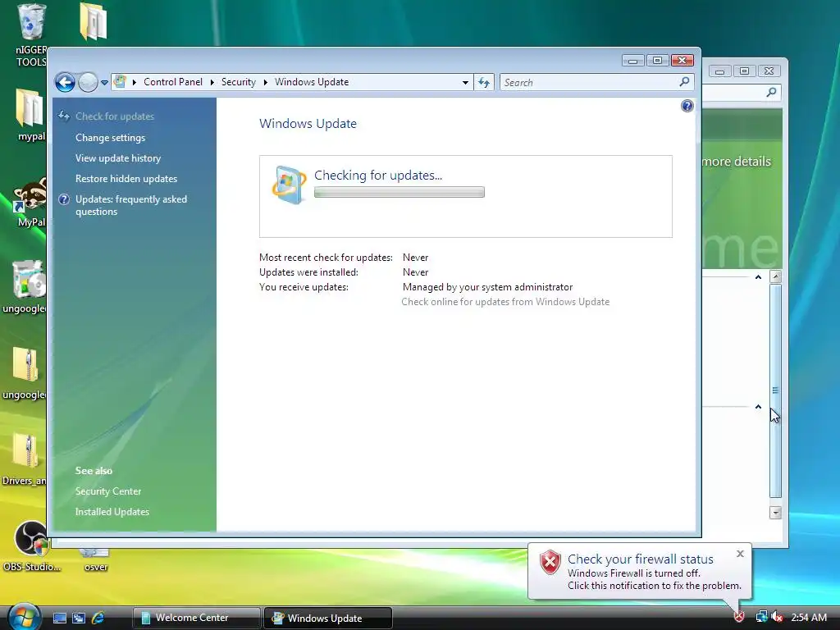Click more details in Welcome Center window
This screenshot has height=630, width=840.
[x=737, y=162]
